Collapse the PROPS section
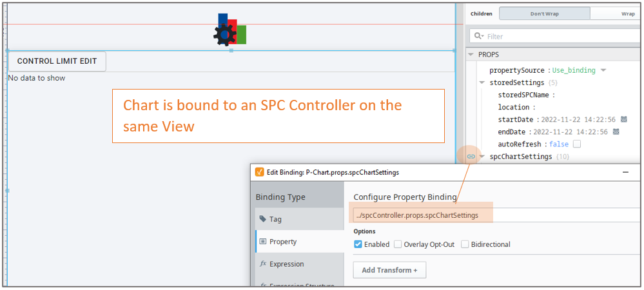644x290 pixels. click(471, 55)
